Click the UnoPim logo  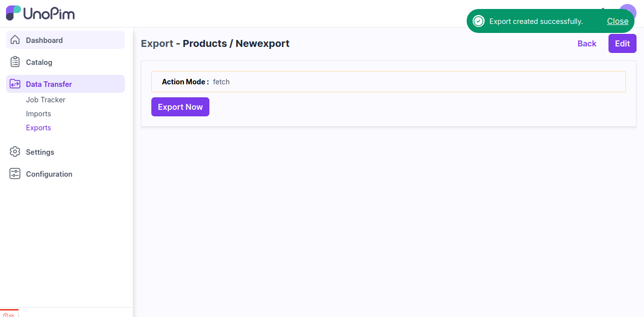point(40,13)
